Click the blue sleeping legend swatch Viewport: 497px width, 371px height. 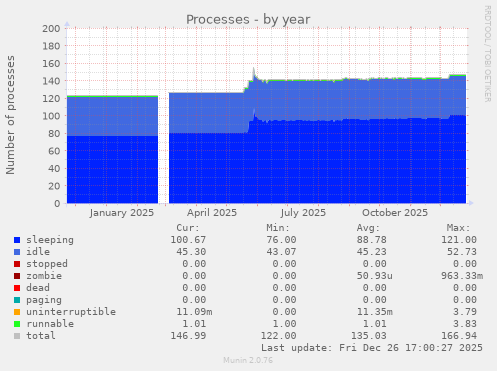pos(17,240)
